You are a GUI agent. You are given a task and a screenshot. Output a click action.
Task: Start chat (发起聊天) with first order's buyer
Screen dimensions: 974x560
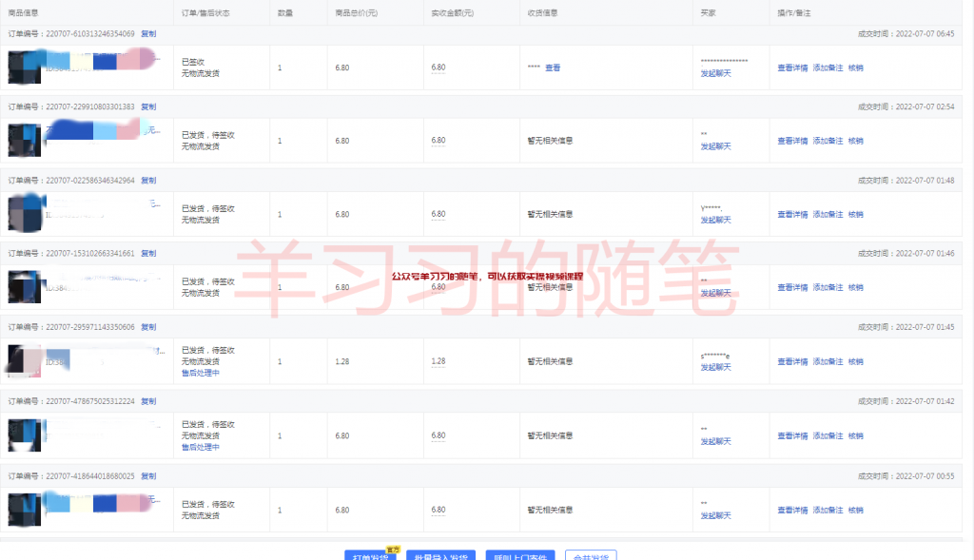point(715,73)
